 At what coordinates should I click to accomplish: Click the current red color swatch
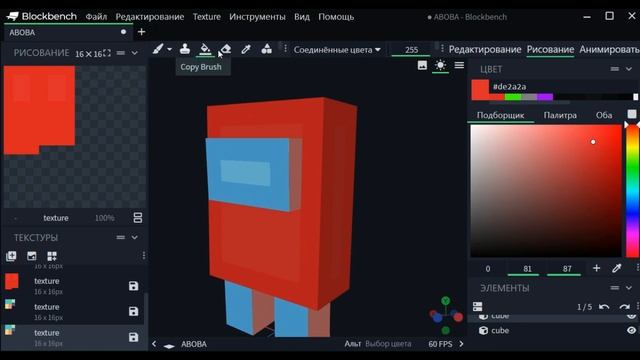pyautogui.click(x=480, y=89)
